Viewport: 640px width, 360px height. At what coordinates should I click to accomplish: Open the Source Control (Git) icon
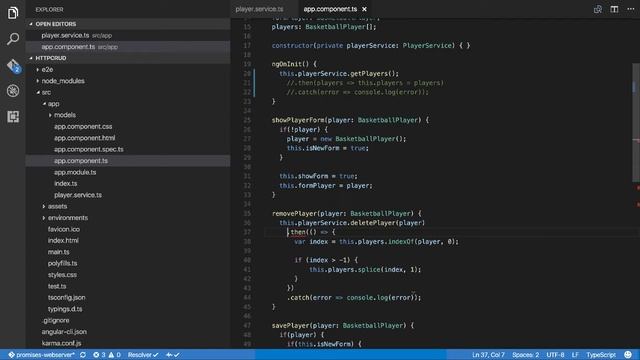coord(13,65)
